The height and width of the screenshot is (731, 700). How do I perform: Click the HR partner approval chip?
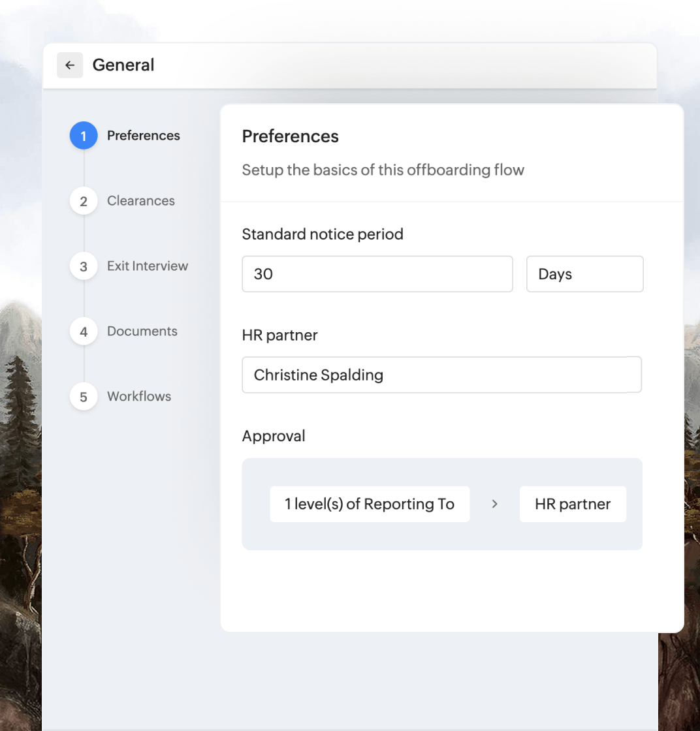click(x=573, y=503)
